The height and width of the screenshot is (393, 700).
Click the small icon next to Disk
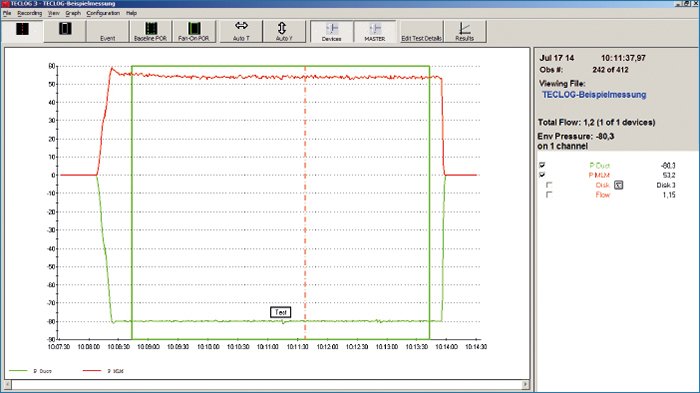tap(618, 185)
